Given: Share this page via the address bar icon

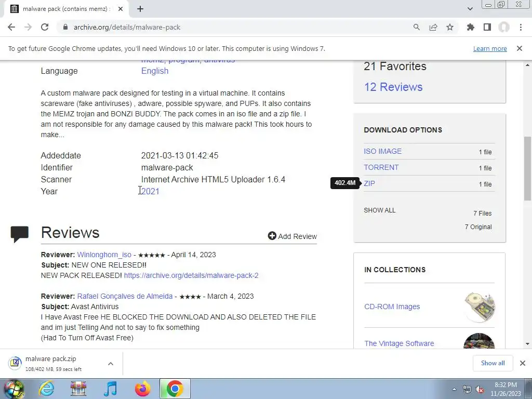Looking at the screenshot, I should (x=433, y=27).
